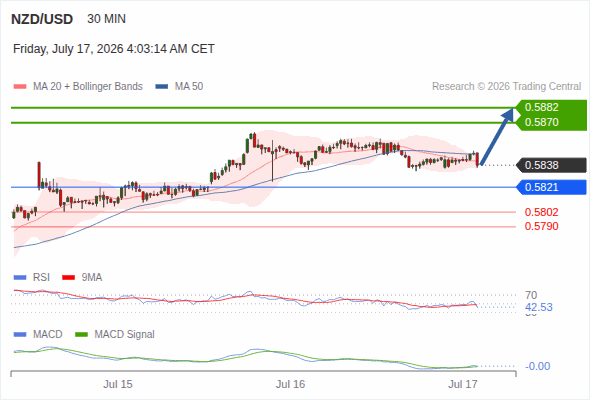This screenshot has height=400, width=590.
Task: Click the Jul 15 date axis label
Action: pos(118,384)
